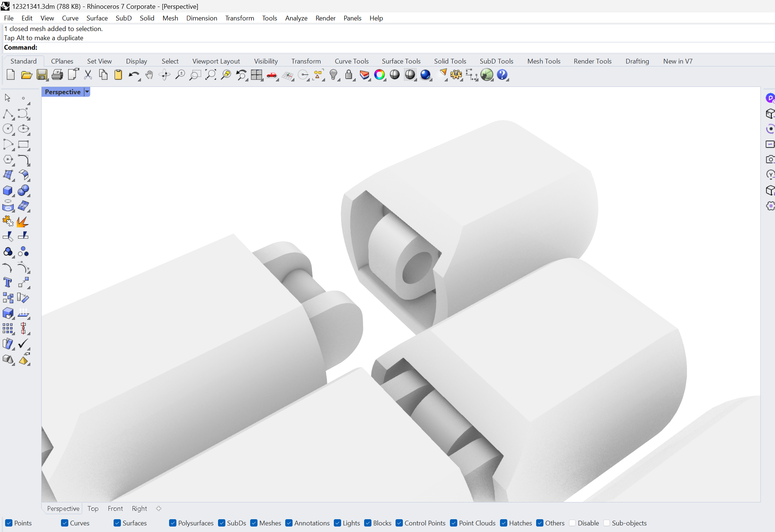Screen dimensions: 775x532
Task: Open the Perspective viewport dropdown arrow
Action: click(x=87, y=92)
